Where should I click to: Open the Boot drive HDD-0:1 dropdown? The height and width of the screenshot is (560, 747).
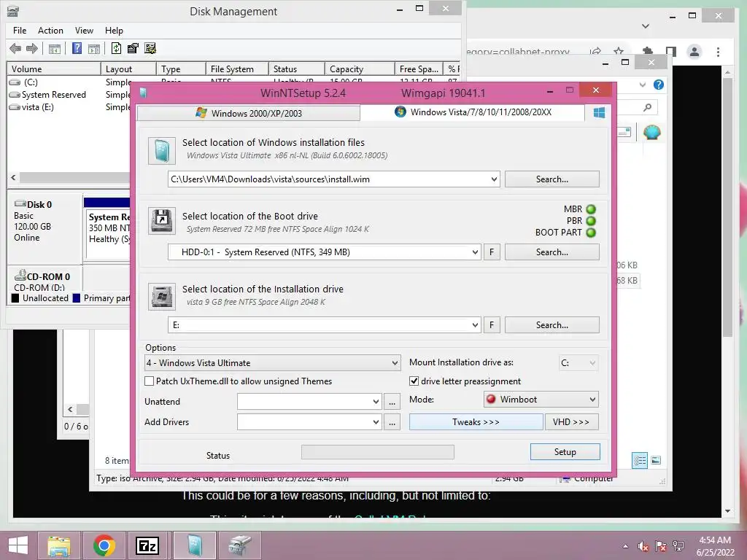475,252
